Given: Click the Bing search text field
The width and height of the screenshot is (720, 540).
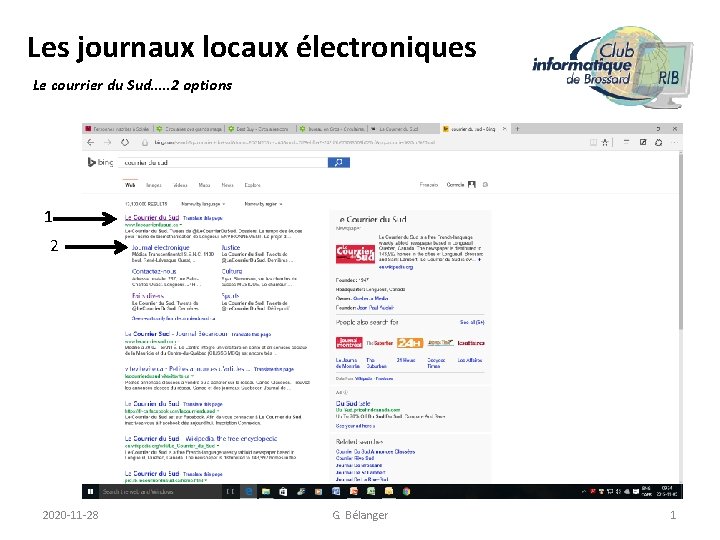Looking at the screenshot, I should pyautogui.click(x=223, y=162).
